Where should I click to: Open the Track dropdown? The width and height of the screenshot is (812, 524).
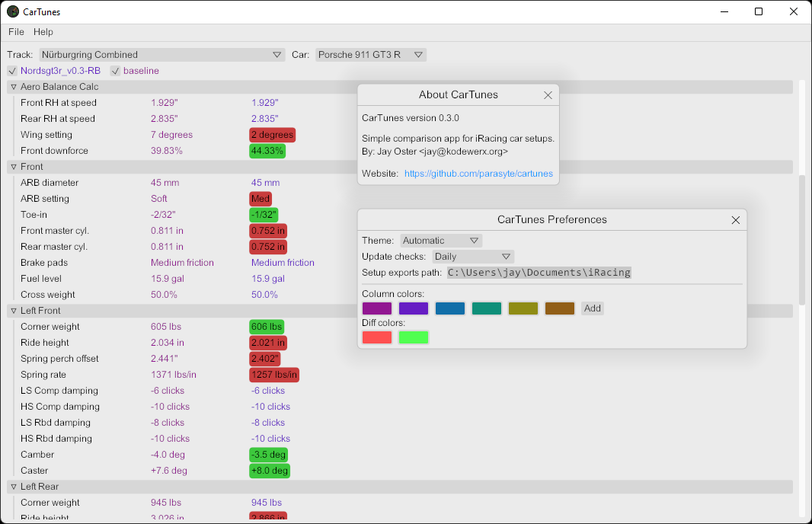[162, 55]
